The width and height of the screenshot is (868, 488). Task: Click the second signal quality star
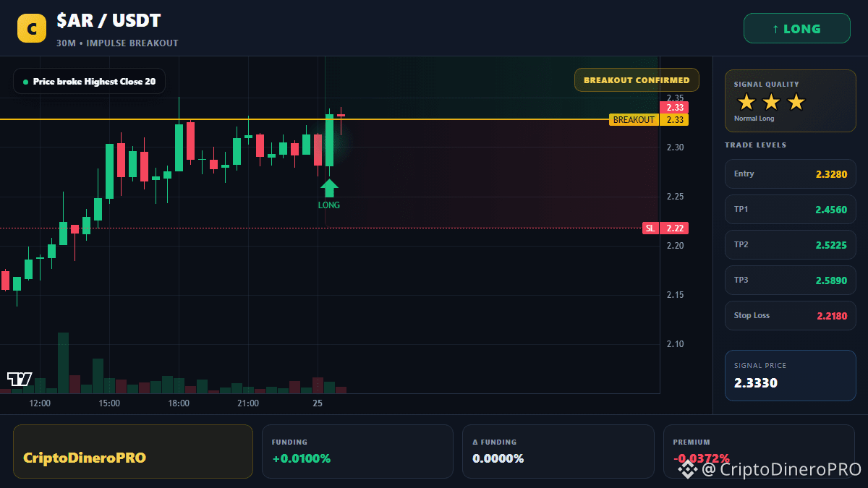(x=771, y=102)
